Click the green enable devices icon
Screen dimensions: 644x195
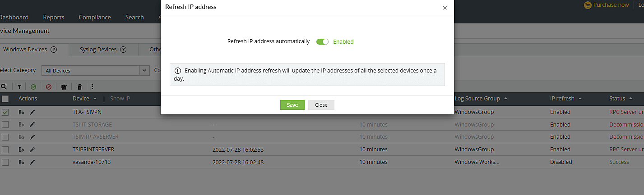click(33, 86)
